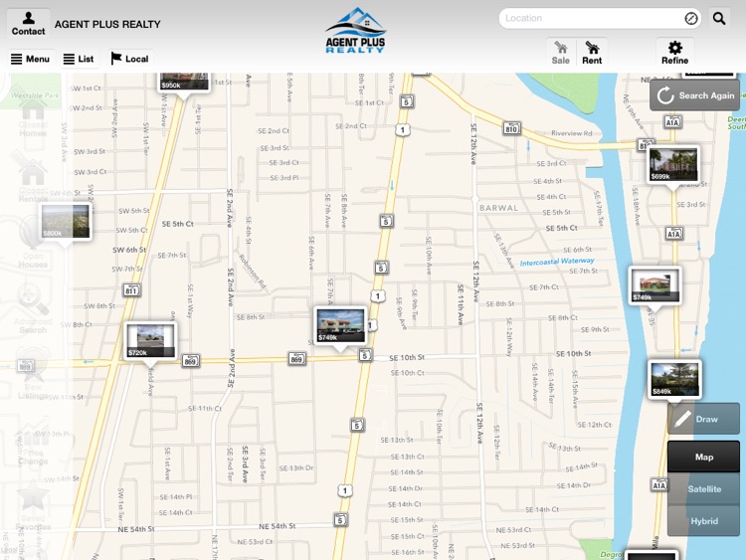Click the Intracoastal Waterway map label
The height and width of the screenshot is (560, 746).
(557, 262)
